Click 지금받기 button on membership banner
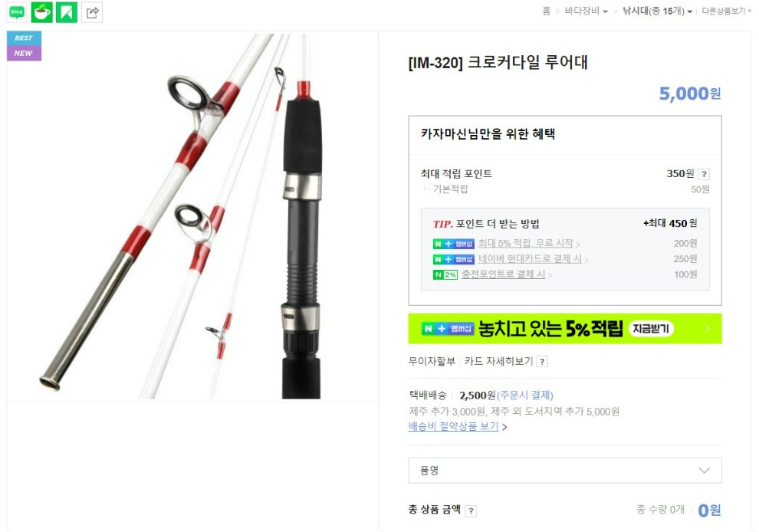759x532 pixels. click(651, 329)
